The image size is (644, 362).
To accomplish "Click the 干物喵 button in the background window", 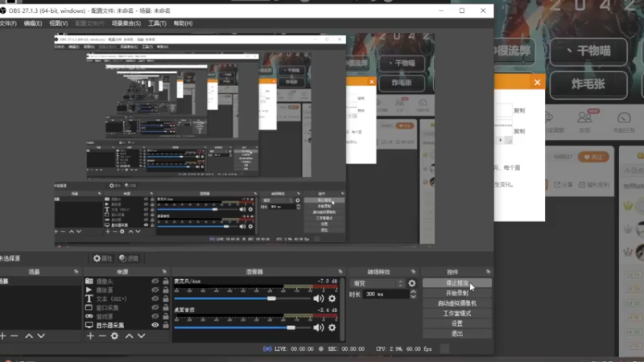I will pyautogui.click(x=588, y=51).
